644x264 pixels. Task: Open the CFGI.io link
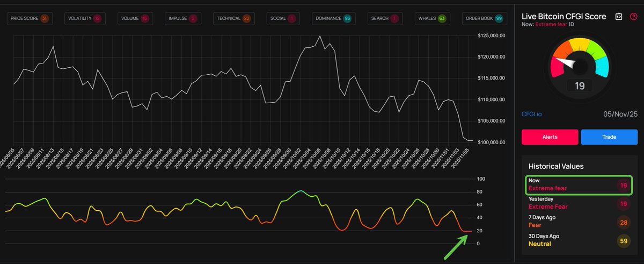point(532,113)
